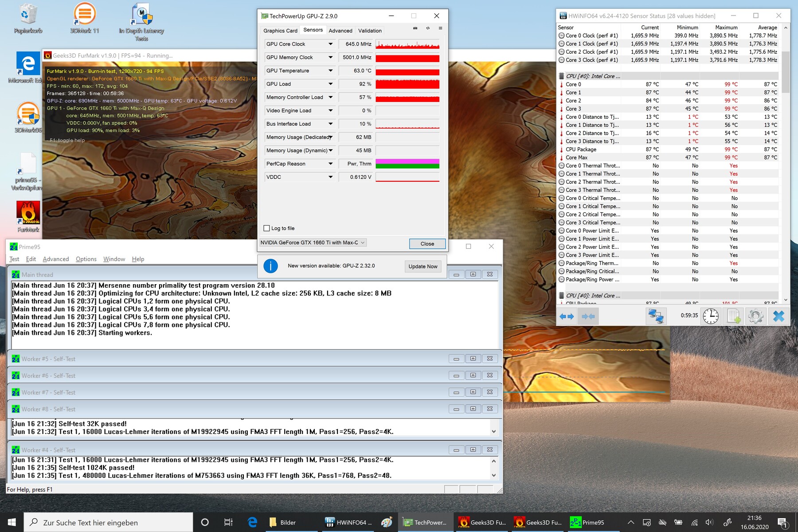Image resolution: width=798 pixels, height=532 pixels.
Task: Switch to TechPowerUp in the taskbar
Action: (426, 522)
